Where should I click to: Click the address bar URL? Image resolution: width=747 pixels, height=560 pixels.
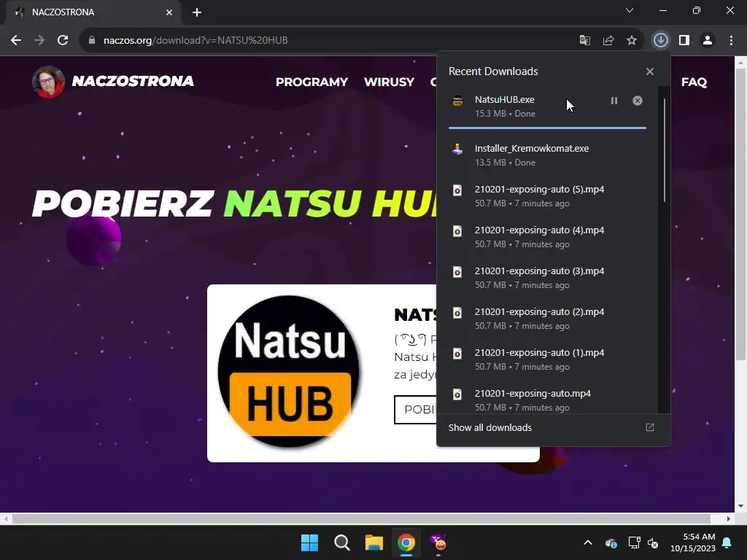point(196,41)
